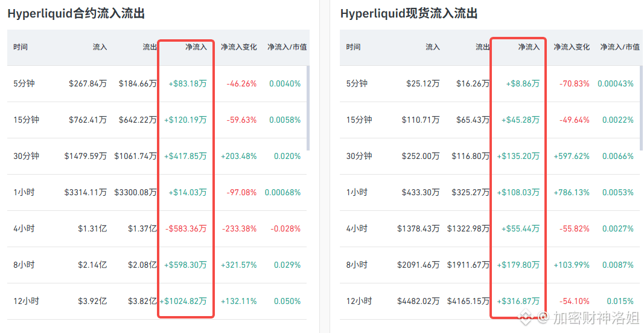Click the 30分钟 row label in the 合约 table

[27, 156]
